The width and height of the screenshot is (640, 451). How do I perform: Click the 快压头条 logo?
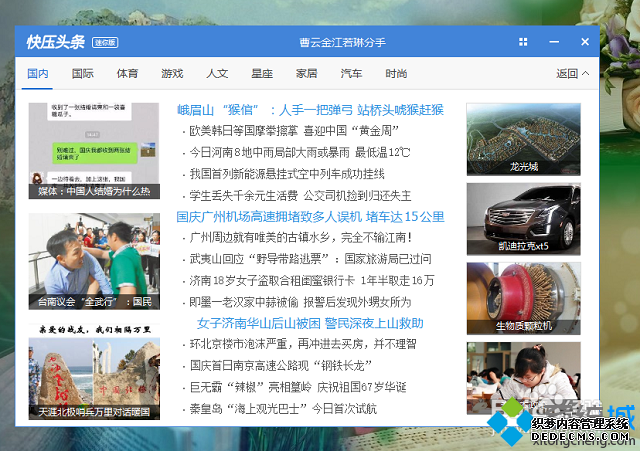pos(56,42)
